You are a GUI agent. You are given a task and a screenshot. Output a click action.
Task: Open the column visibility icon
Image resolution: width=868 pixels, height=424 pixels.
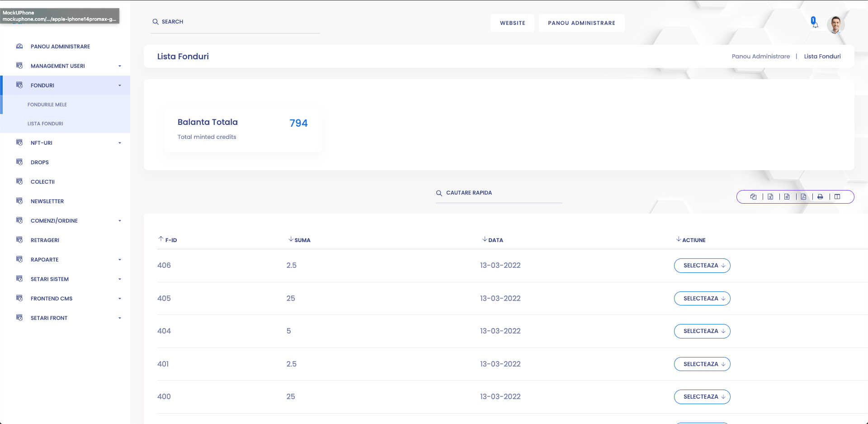[x=837, y=197]
